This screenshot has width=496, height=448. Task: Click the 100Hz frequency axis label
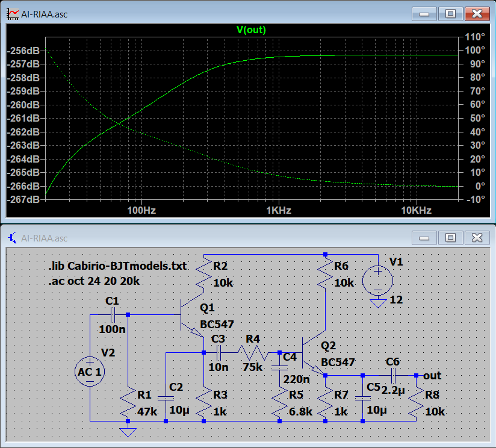pyautogui.click(x=141, y=210)
